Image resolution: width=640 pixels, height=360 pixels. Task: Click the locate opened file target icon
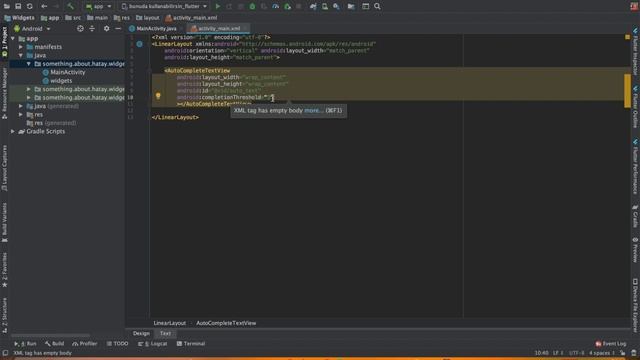pyautogui.click(x=80, y=29)
